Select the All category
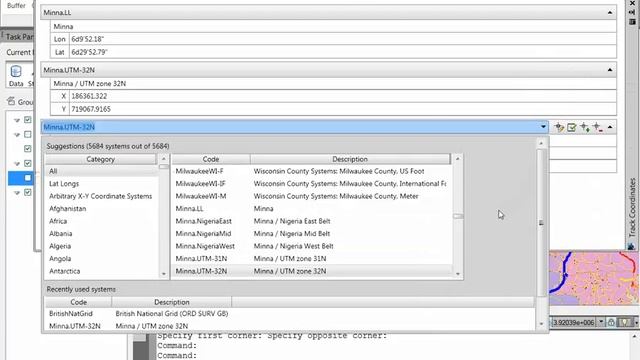This screenshot has width=640, height=360. coord(101,171)
